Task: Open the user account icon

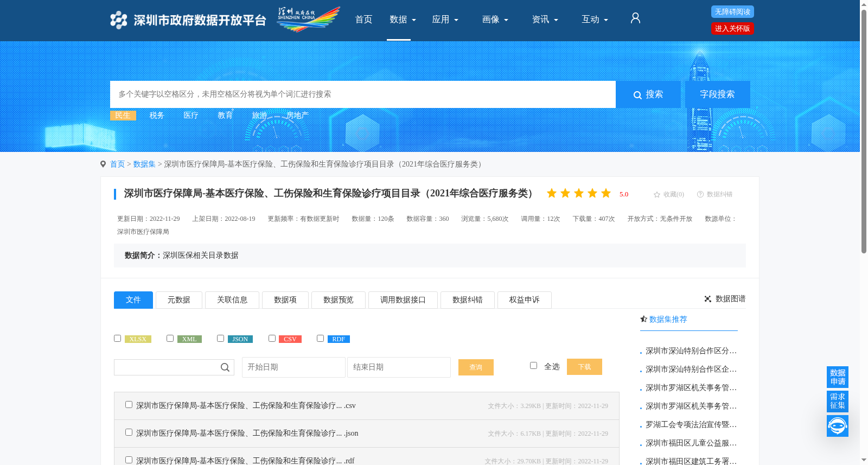Action: click(x=635, y=18)
